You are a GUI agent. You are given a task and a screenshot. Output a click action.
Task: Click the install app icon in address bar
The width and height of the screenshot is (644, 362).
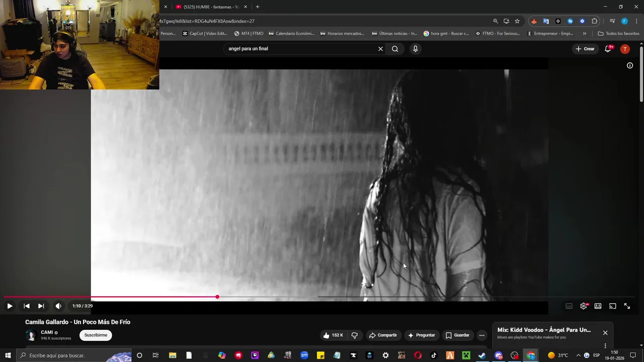506,21
